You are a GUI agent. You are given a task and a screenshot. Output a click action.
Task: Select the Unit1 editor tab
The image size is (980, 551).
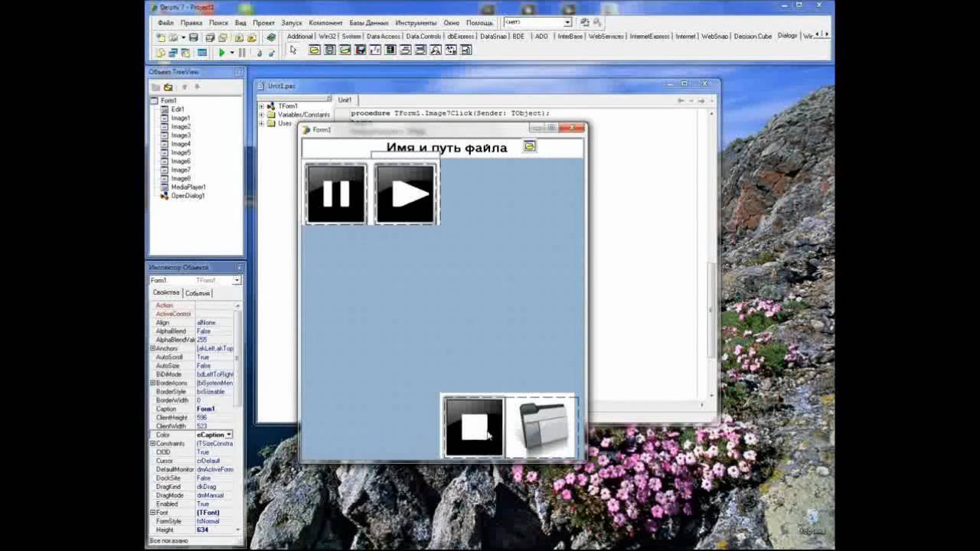click(x=345, y=99)
